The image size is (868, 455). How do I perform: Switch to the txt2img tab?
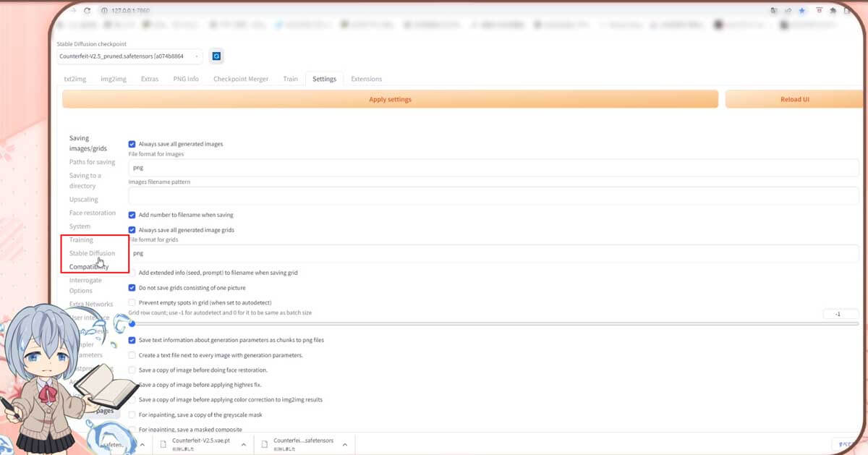[75, 79]
